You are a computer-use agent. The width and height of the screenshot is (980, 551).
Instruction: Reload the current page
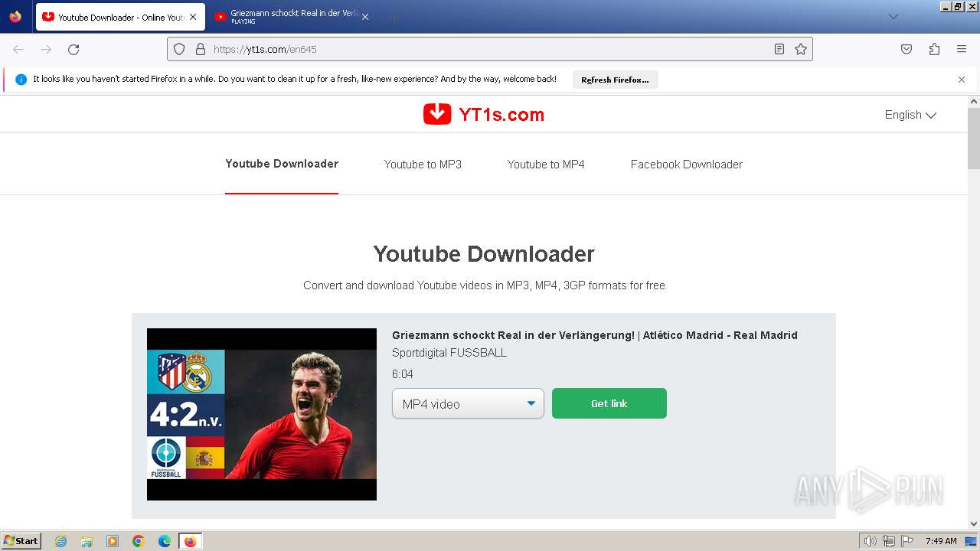[73, 49]
